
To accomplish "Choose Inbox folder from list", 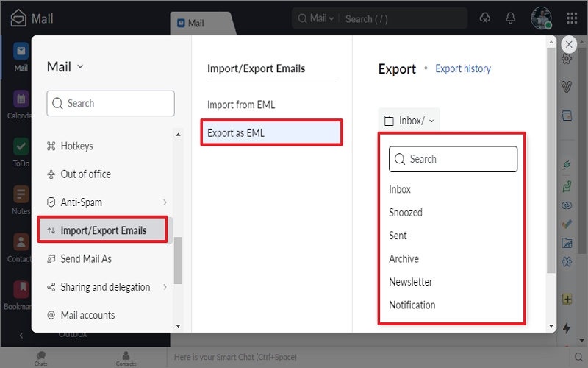I will coord(400,189).
